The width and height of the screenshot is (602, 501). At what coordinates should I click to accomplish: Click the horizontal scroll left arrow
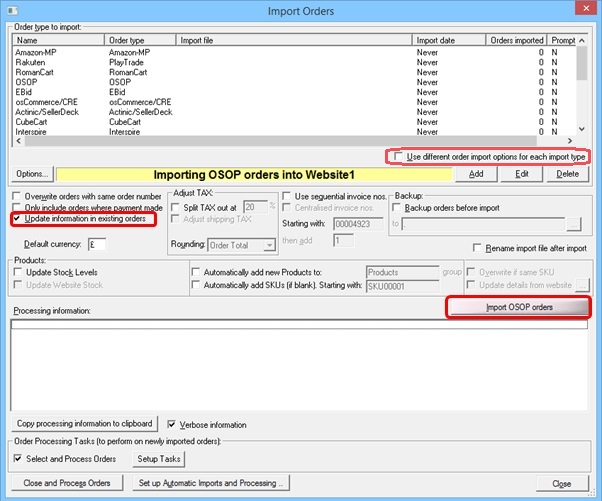coord(19,141)
